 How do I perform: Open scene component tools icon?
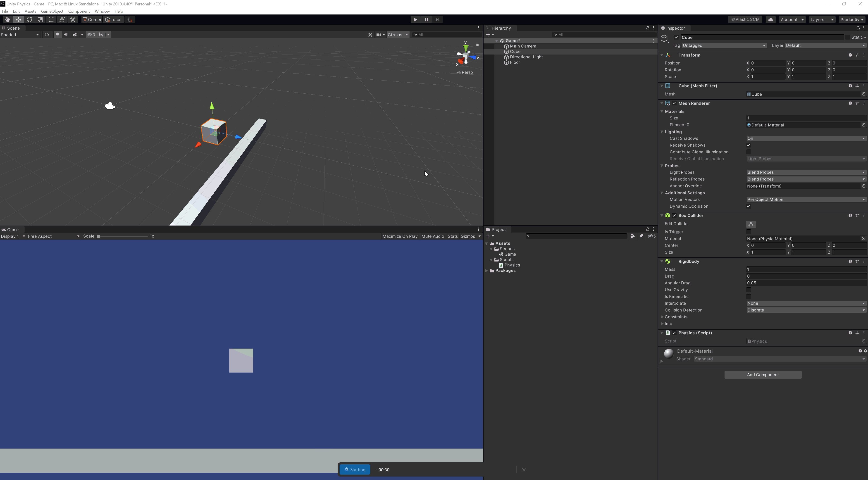pyautogui.click(x=370, y=35)
